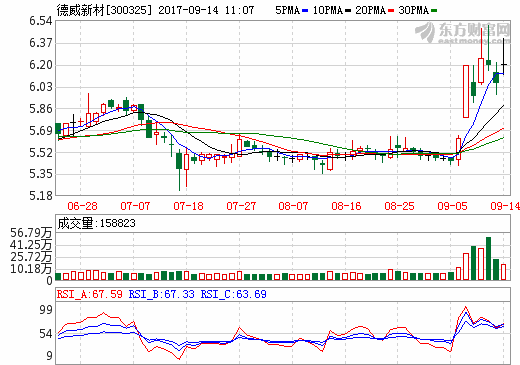Click the blue 5PMA color swatch
The height and width of the screenshot is (365, 520).
[305, 11]
